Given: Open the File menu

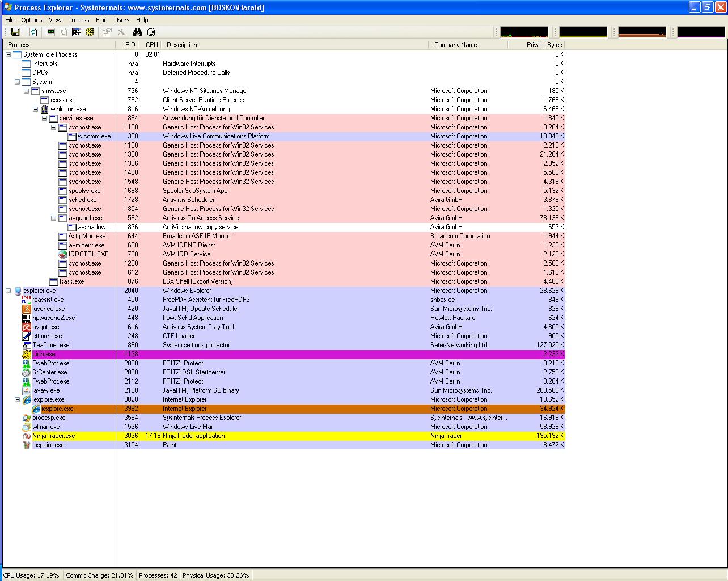Looking at the screenshot, I should [10, 20].
